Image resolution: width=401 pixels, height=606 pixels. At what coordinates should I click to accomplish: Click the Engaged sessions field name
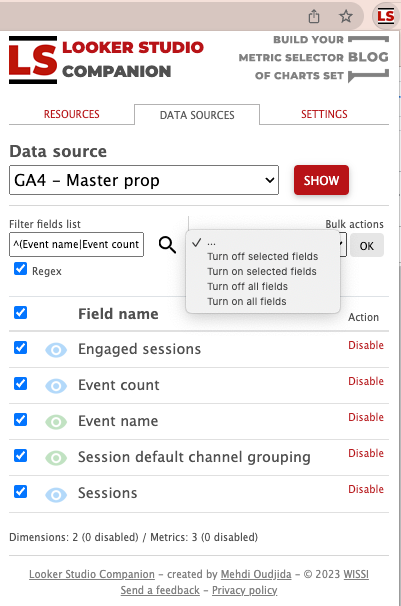(x=139, y=349)
